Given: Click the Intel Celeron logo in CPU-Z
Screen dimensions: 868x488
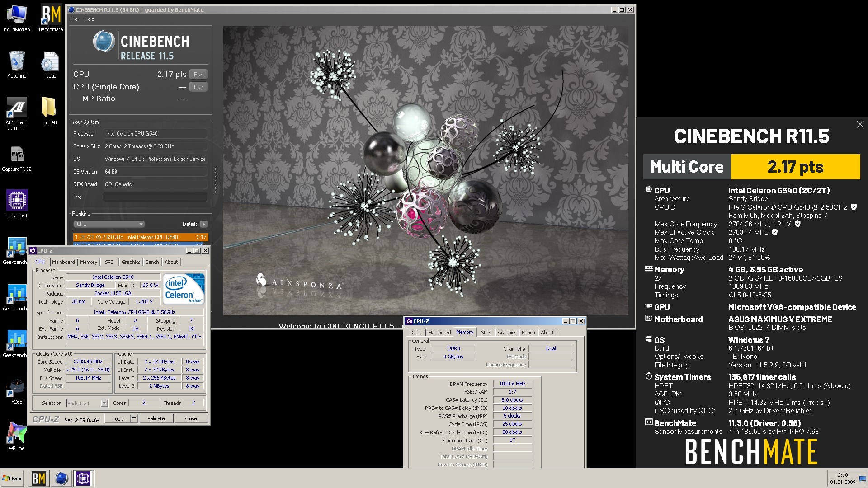Looking at the screenshot, I should pyautogui.click(x=184, y=289).
